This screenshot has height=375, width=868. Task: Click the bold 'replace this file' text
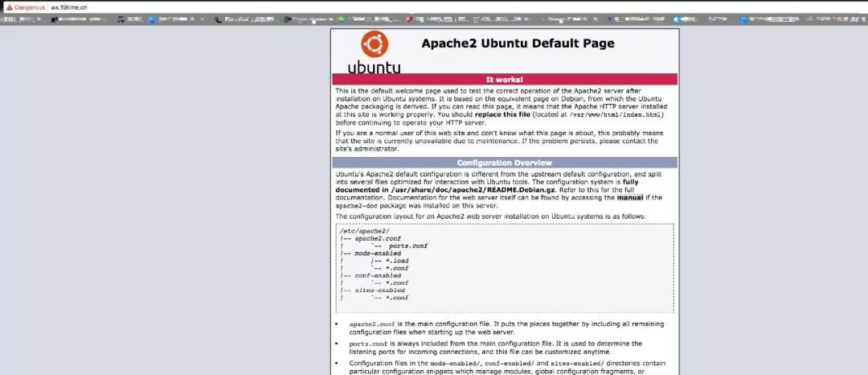tap(502, 114)
